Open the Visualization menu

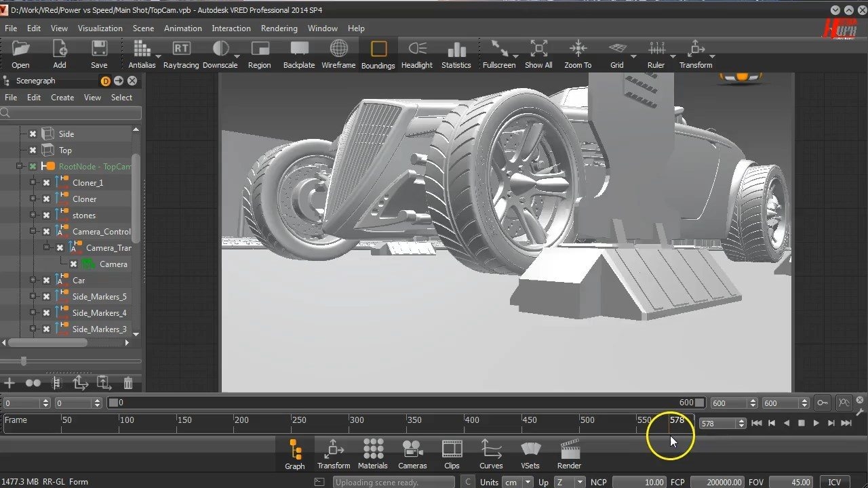click(x=100, y=28)
